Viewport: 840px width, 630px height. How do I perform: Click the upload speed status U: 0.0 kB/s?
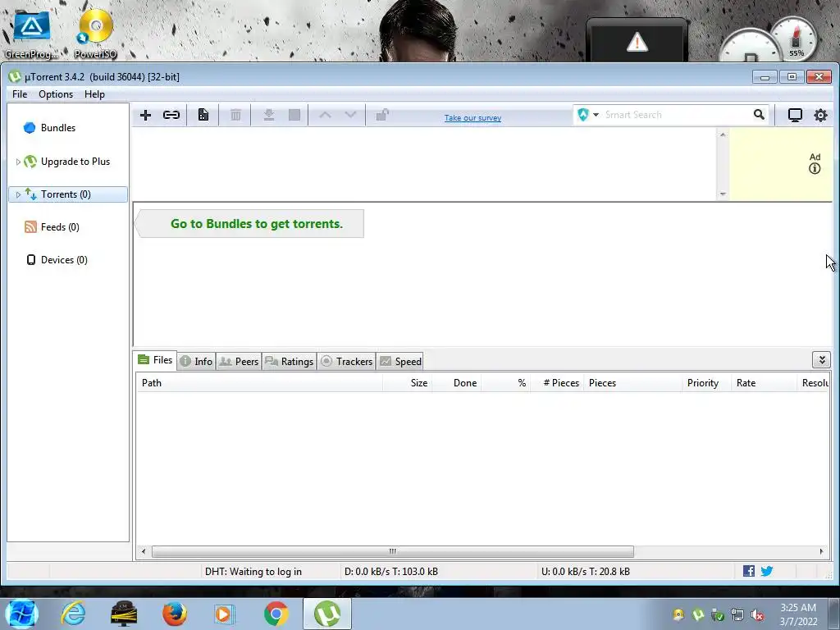[x=586, y=572]
